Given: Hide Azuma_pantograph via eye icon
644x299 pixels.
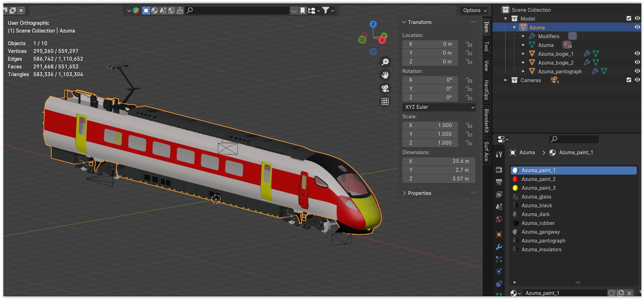Looking at the screenshot, I should tap(637, 71).
